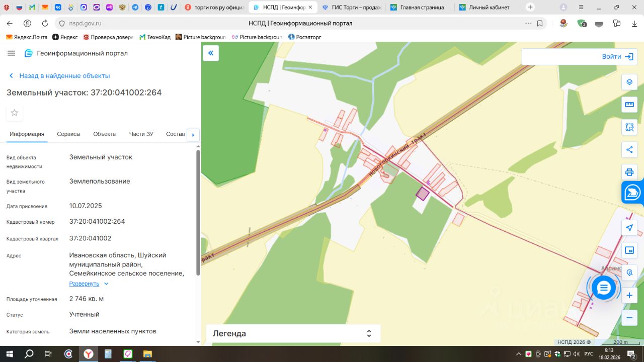Share the map using the share icon
Viewport: 644px width, 362px height.
[629, 149]
